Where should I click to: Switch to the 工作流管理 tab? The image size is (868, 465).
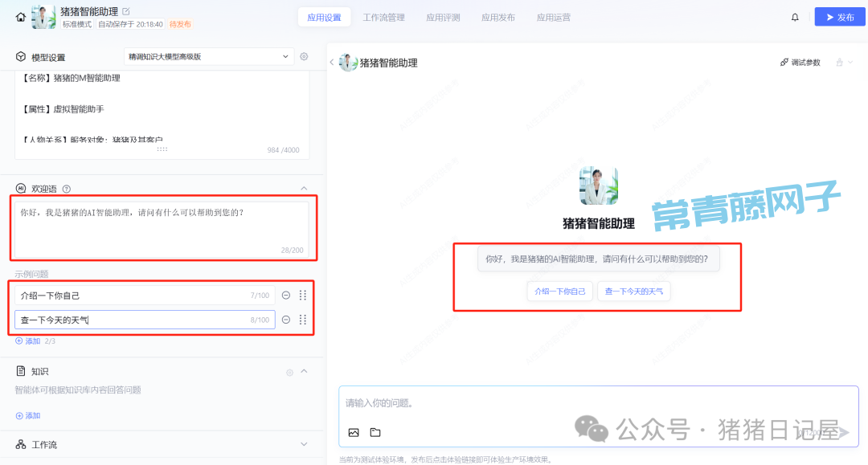383,17
